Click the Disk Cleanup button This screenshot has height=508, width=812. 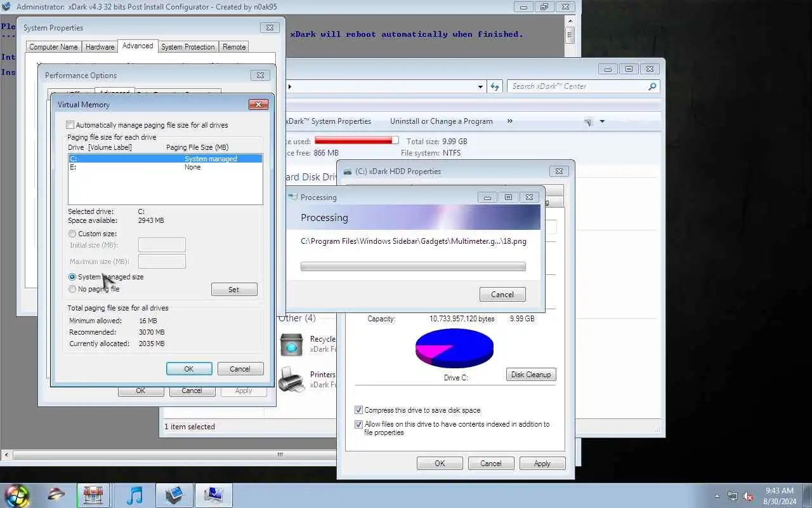(531, 375)
